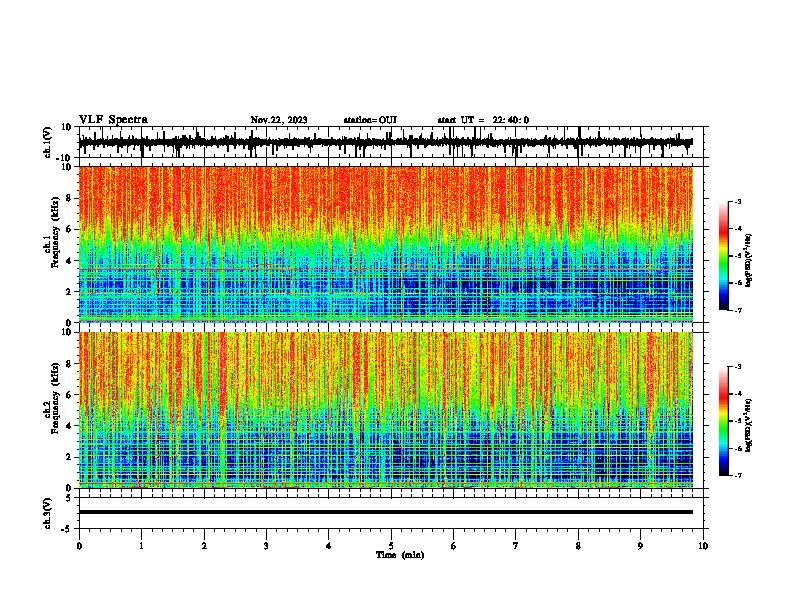Click the time axis tick label '5'
The height and width of the screenshot is (612, 792).
(391, 546)
